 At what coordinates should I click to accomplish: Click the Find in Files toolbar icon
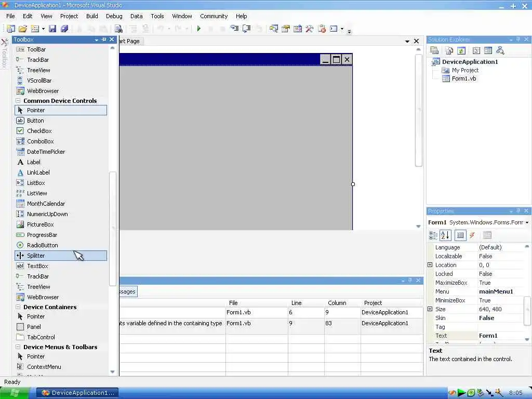tap(118, 29)
